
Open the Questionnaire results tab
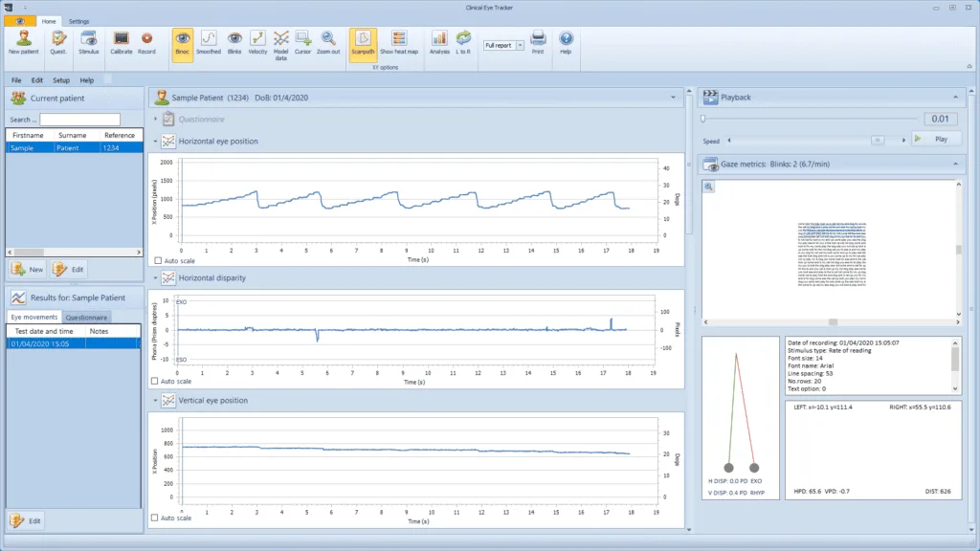coord(86,317)
